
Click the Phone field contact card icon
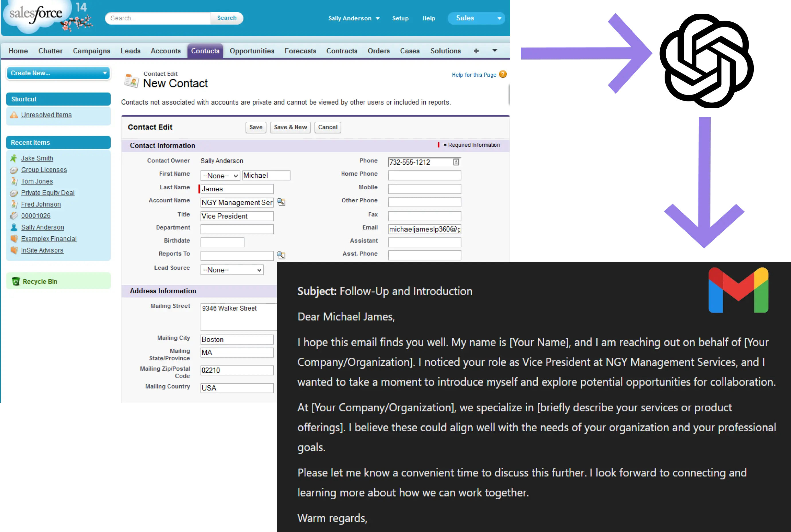[456, 162]
